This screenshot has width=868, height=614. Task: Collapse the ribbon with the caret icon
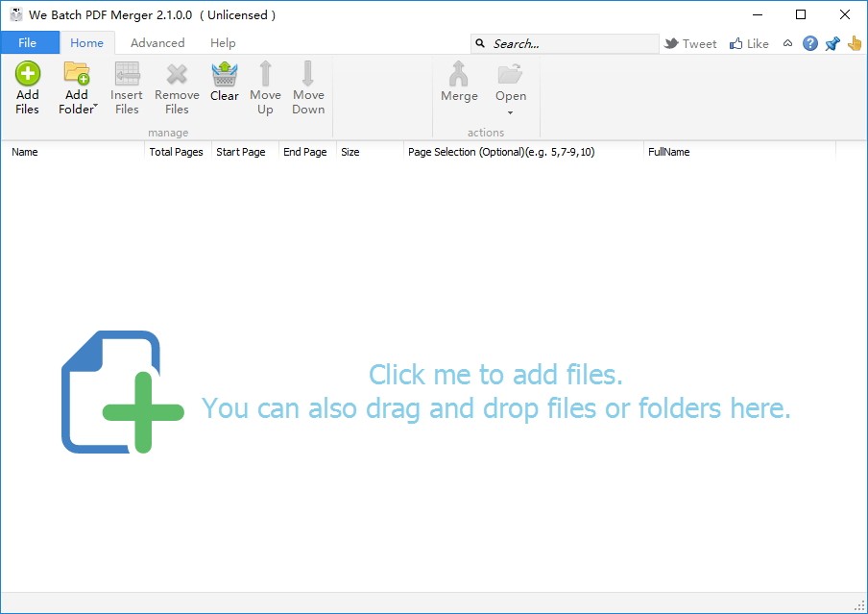787,43
